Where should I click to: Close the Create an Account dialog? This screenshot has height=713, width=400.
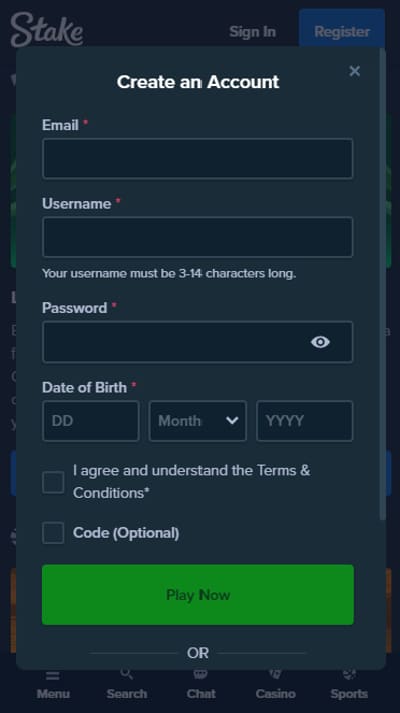tap(355, 71)
